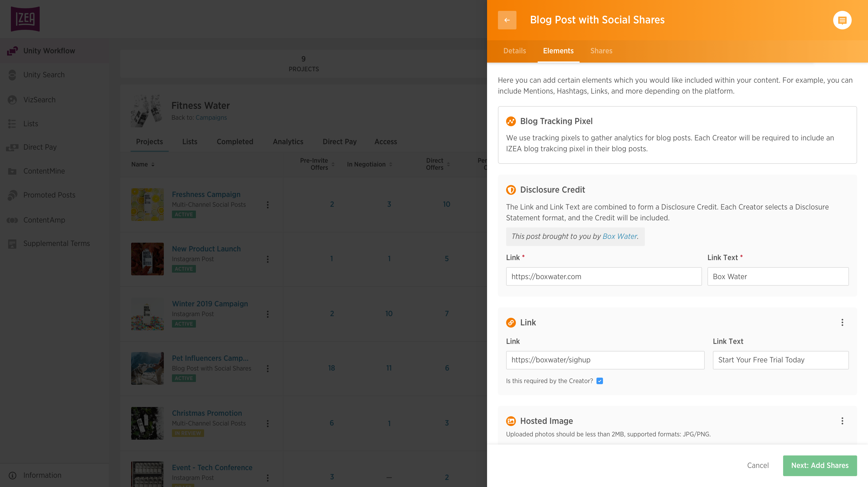Click the Cancel button
Viewport: 868px width, 487px height.
(758, 466)
